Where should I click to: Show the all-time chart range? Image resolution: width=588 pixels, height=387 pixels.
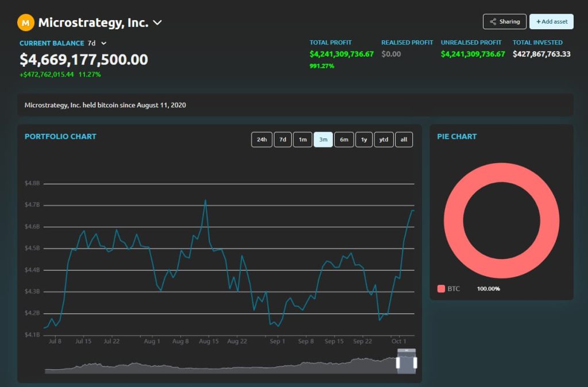(x=404, y=140)
